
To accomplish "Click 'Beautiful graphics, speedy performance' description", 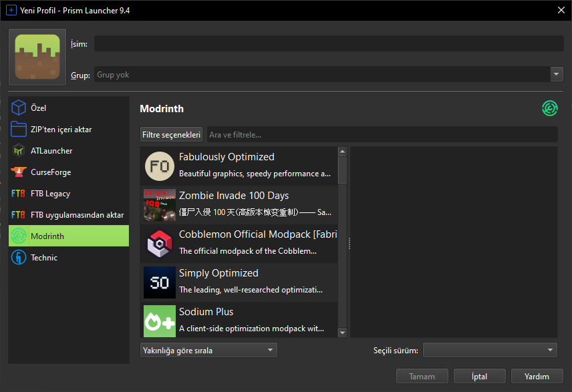I will pos(255,174).
